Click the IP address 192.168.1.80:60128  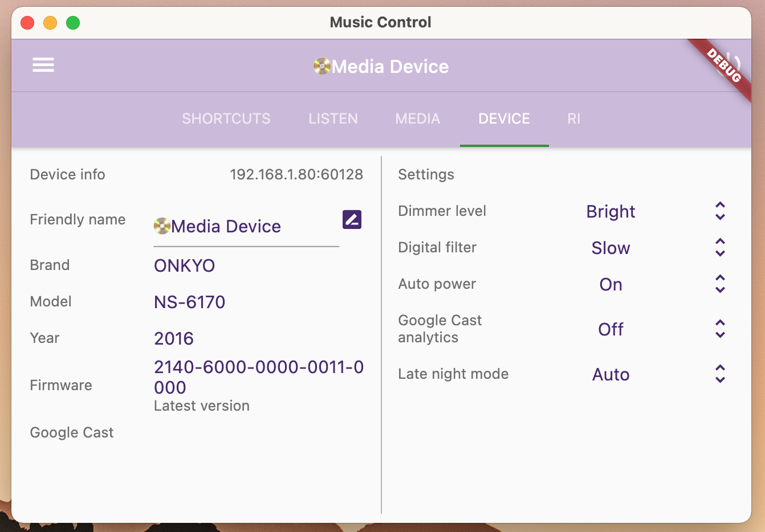296,174
